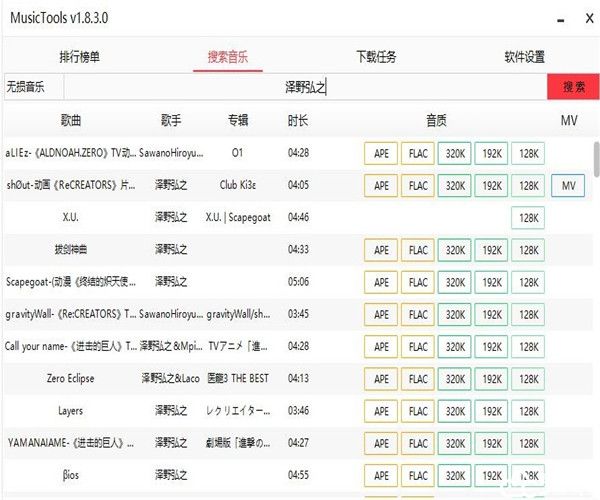This screenshot has width=600, height=500.
Task: Download sh0ut in FLAC quality
Action: (418, 186)
